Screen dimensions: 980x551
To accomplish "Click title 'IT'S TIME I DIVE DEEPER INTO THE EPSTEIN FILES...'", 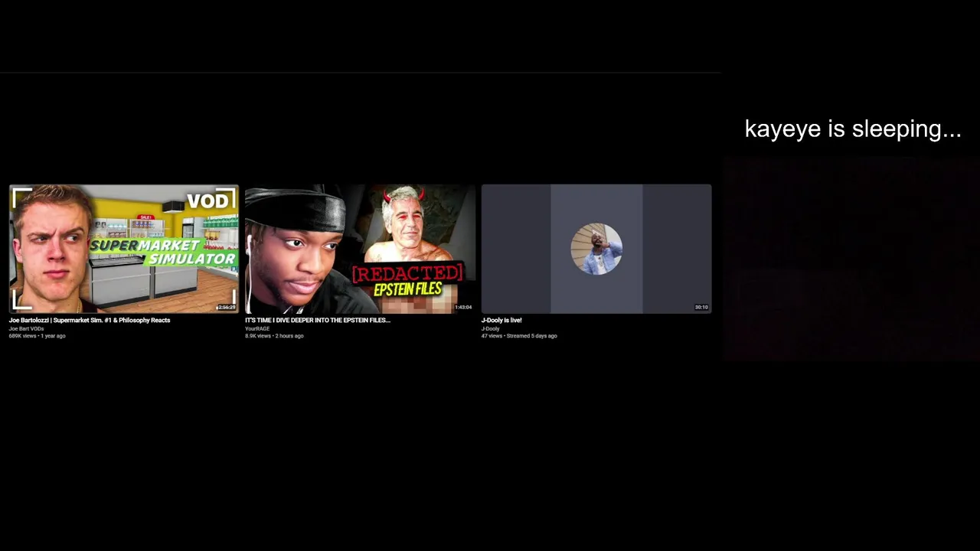I will (318, 320).
